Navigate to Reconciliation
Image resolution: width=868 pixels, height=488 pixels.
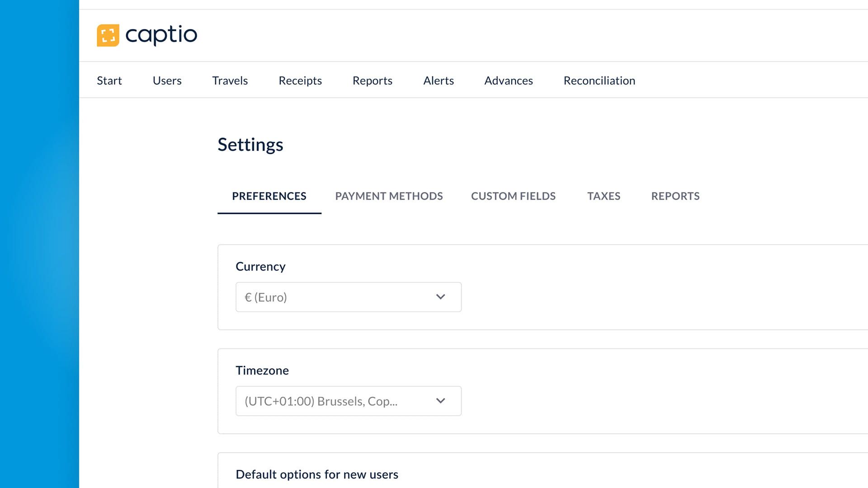pyautogui.click(x=599, y=80)
